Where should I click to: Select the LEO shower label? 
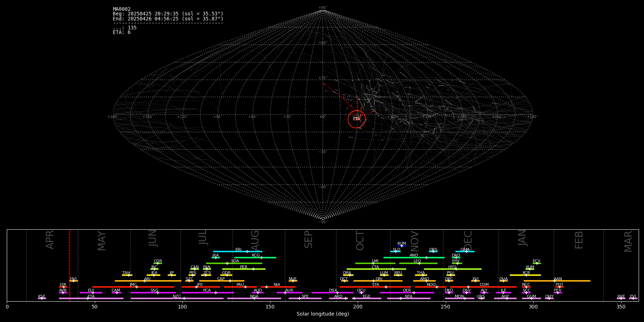pyautogui.click(x=418, y=261)
